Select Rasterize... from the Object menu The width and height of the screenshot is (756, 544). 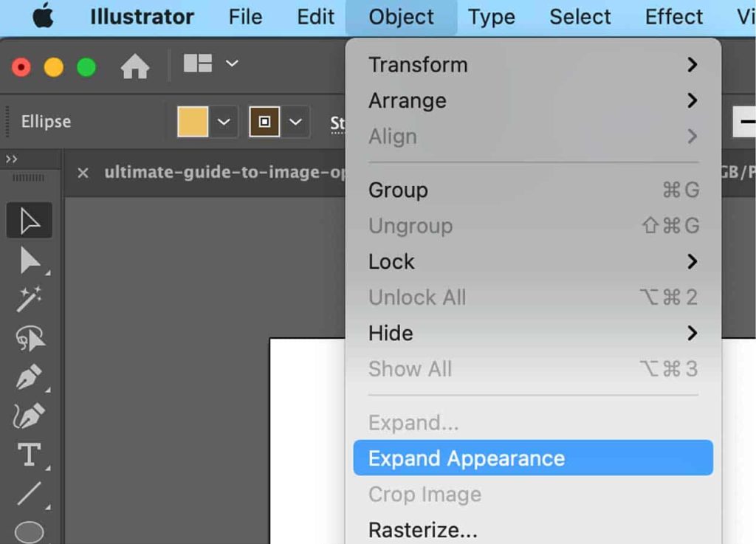(x=533, y=529)
